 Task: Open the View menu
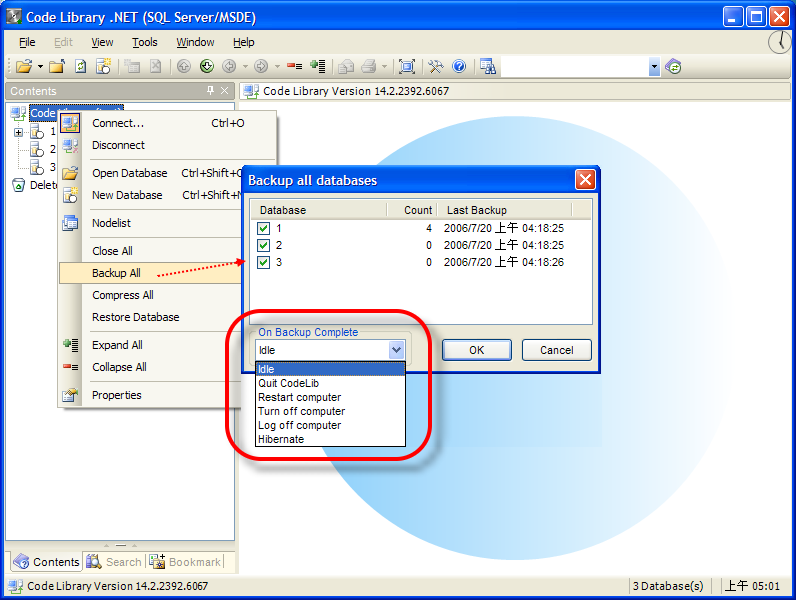102,42
